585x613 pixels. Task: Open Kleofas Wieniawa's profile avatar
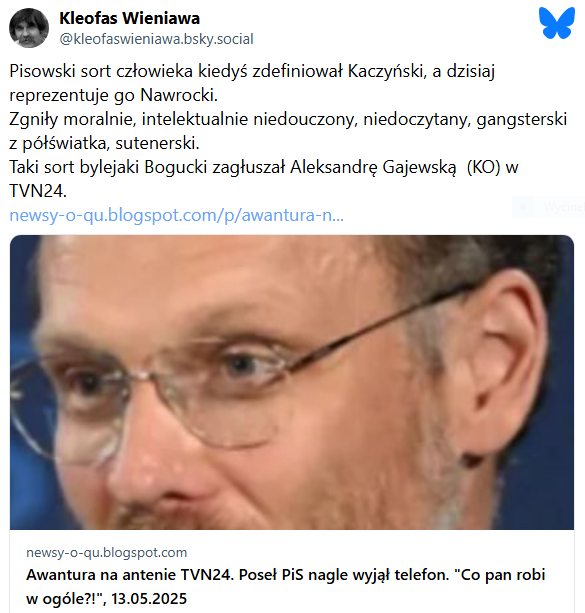point(29,28)
